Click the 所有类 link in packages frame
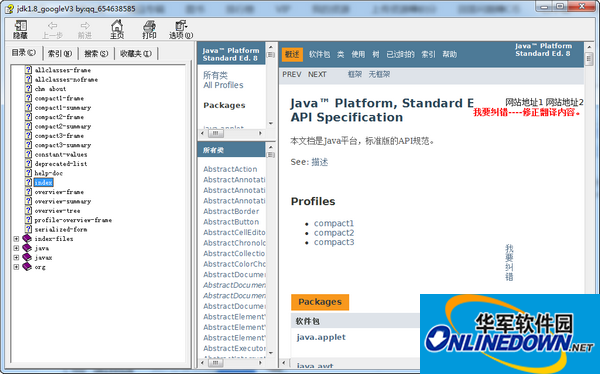The height and width of the screenshot is (374, 600). (215, 75)
